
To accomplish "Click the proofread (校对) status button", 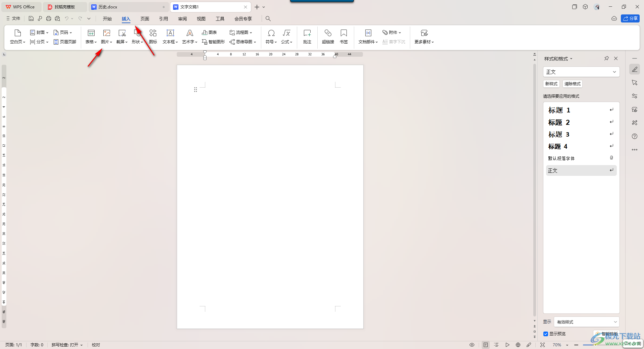I will [x=96, y=345].
